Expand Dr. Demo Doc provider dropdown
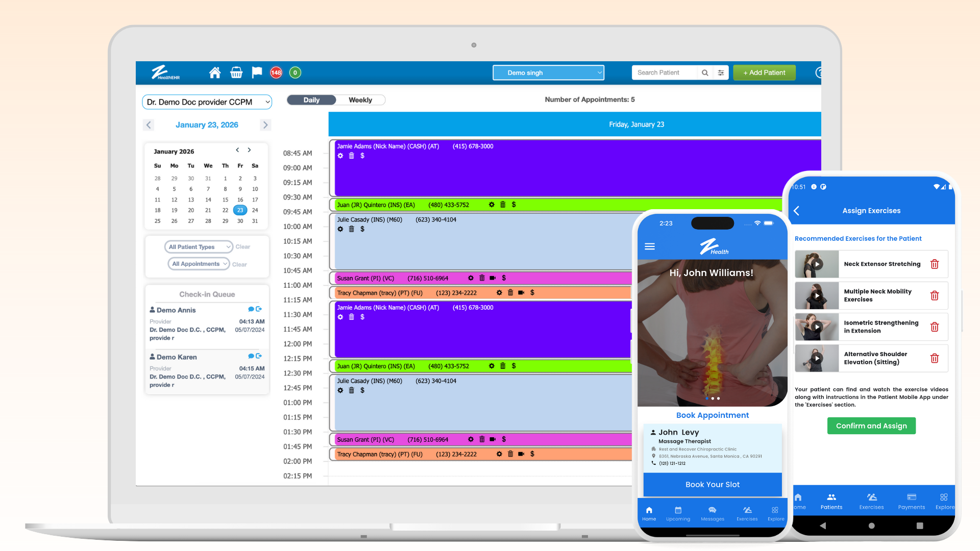Image resolution: width=980 pixels, height=551 pixels. pos(207,103)
